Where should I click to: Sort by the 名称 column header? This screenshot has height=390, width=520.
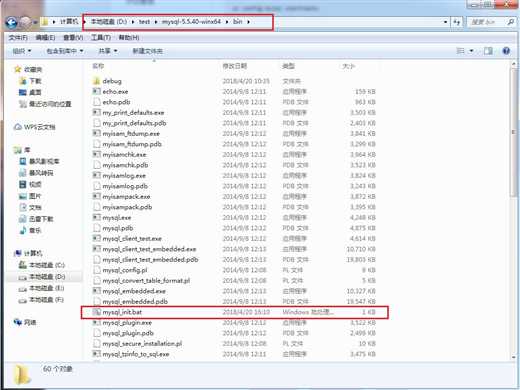(98, 66)
